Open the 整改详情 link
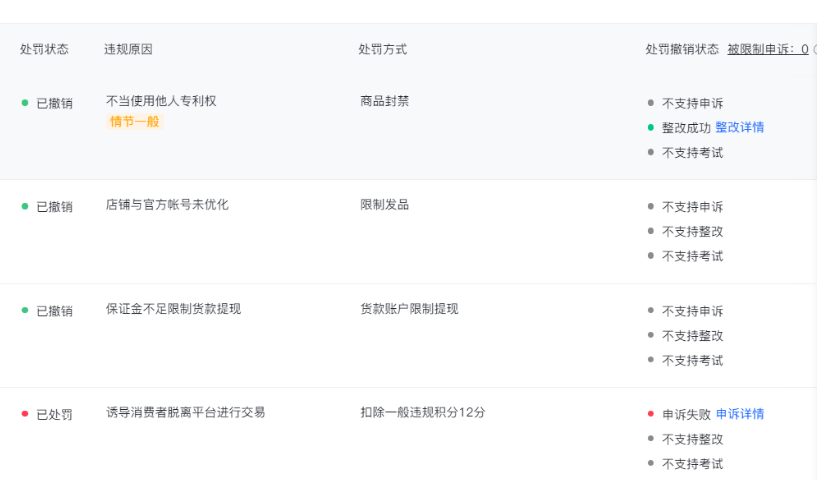This screenshot has height=480, width=817. [739, 128]
